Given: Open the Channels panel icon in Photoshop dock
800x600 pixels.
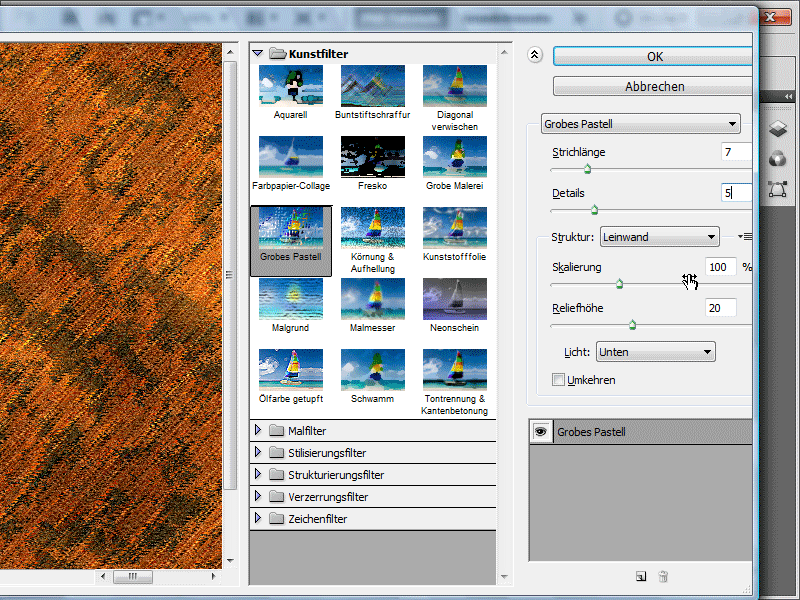Looking at the screenshot, I should click(778, 159).
